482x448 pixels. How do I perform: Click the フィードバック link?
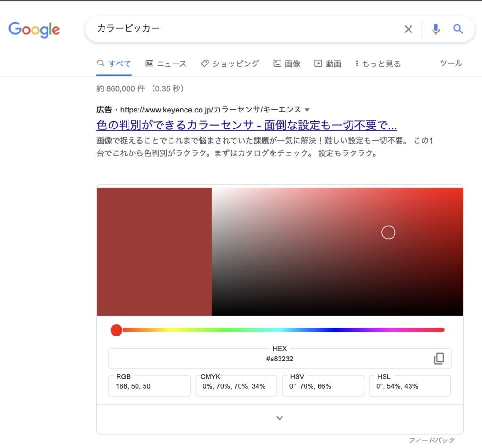coord(431,440)
